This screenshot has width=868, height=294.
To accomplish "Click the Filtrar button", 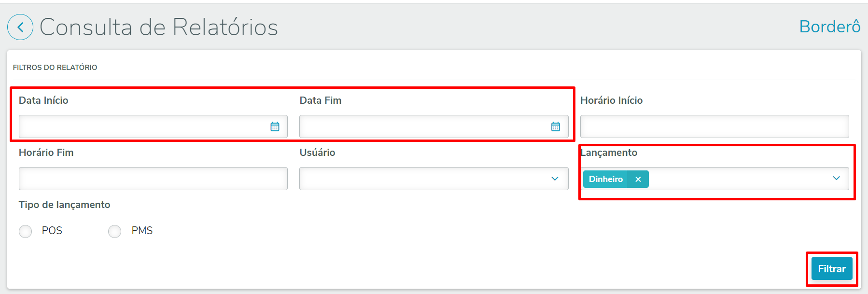I will [x=832, y=269].
